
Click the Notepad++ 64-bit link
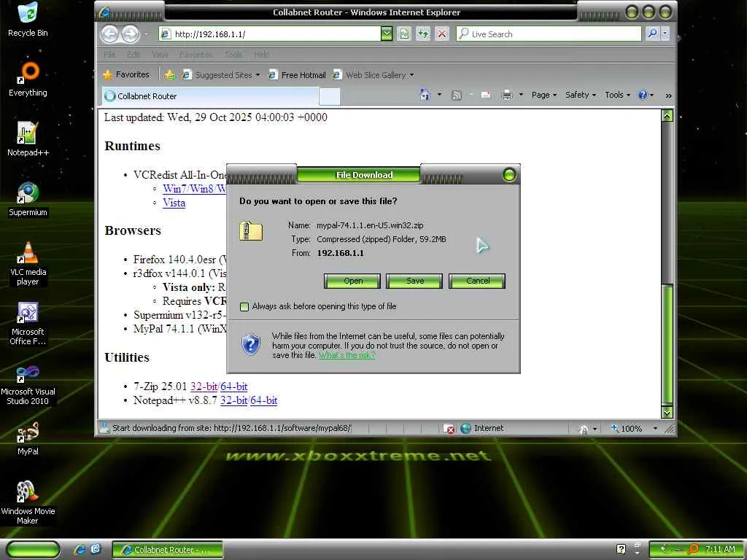tap(264, 400)
